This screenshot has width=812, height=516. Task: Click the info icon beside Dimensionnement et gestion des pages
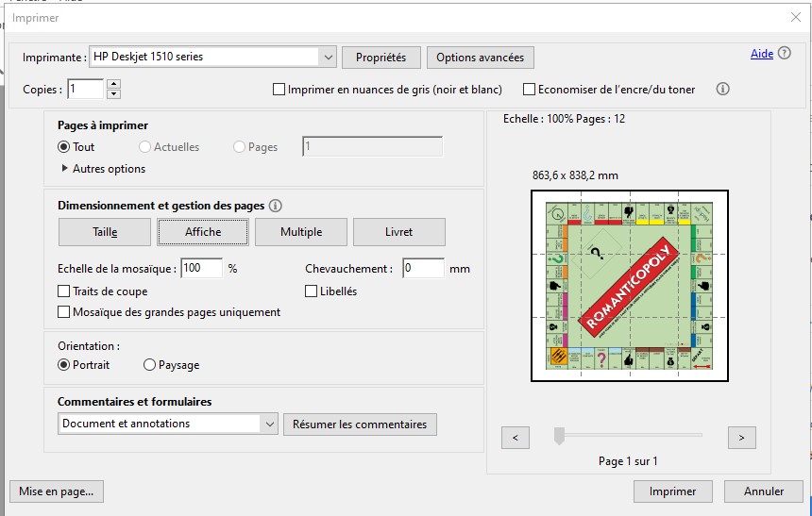(276, 206)
